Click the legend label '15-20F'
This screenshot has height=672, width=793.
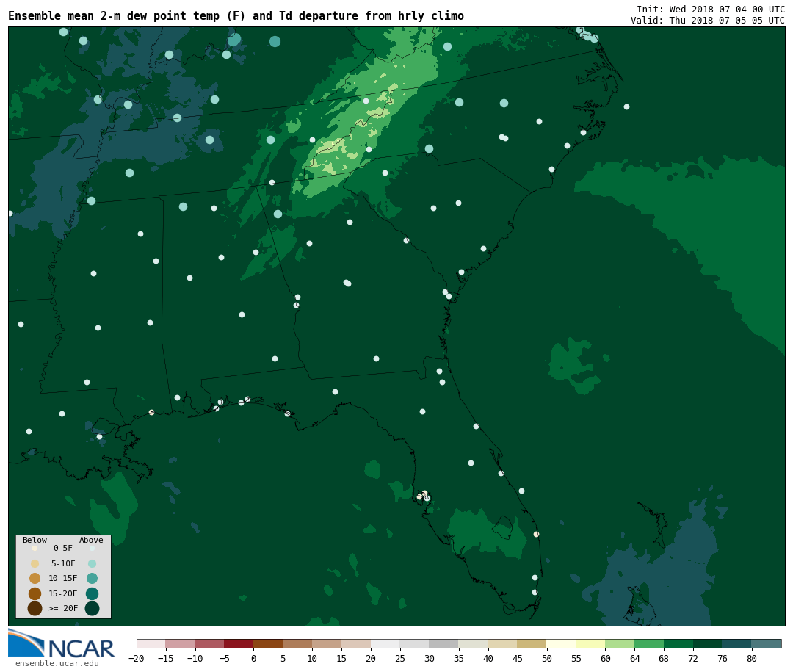[63, 593]
